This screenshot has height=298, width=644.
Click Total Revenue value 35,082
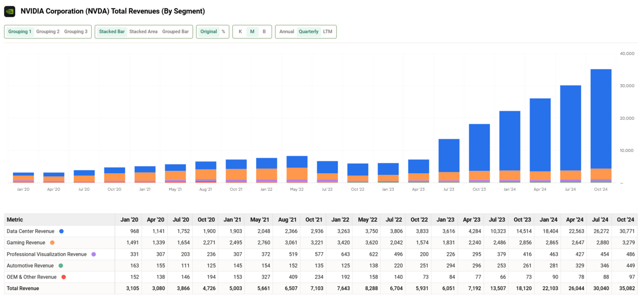click(x=626, y=288)
